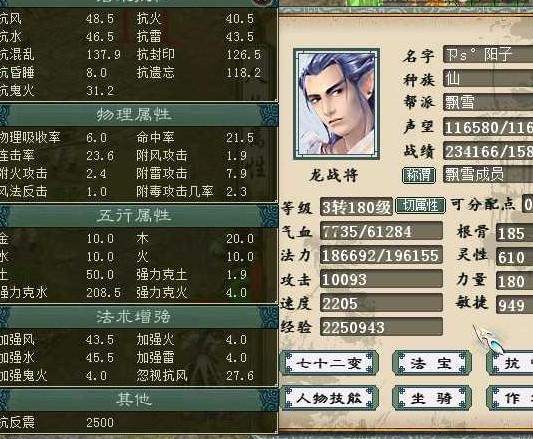Click the 切属性 switch attribute button

tap(420, 206)
